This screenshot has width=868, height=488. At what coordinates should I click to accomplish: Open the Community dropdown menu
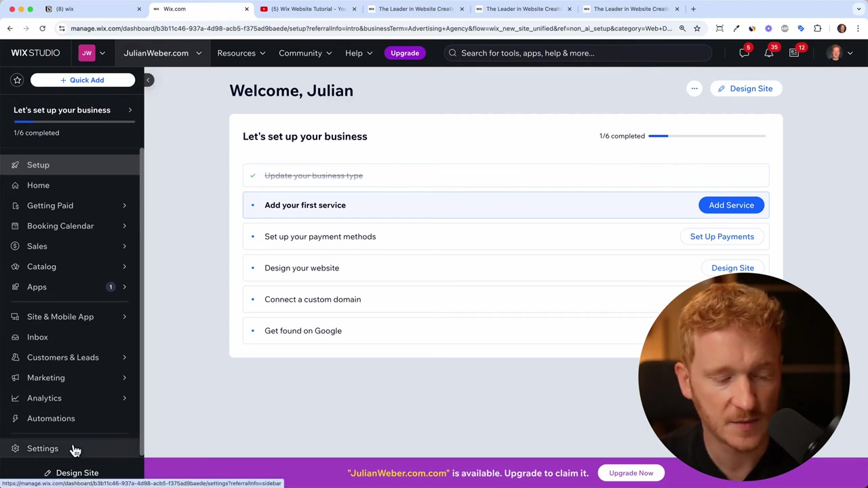point(304,53)
